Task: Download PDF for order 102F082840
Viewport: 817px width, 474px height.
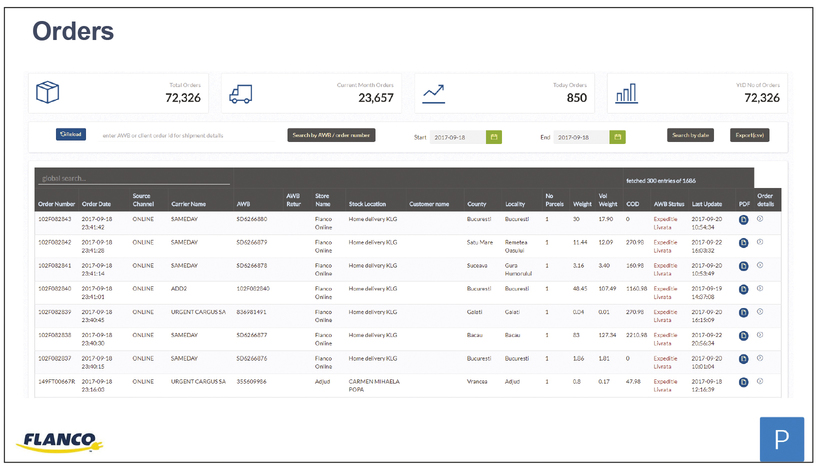Action: pyautogui.click(x=743, y=288)
